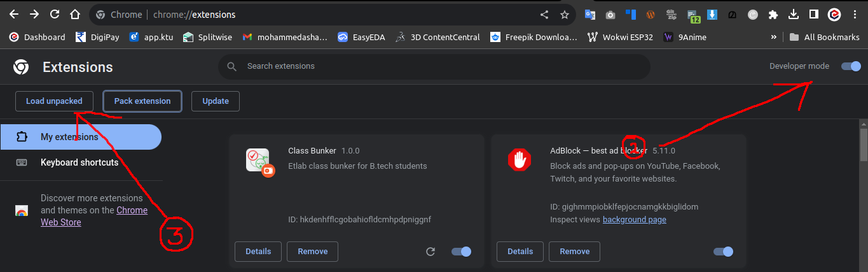Open the DigiPay bookmark
Image resolution: width=868 pixels, height=272 pixels.
tap(97, 37)
